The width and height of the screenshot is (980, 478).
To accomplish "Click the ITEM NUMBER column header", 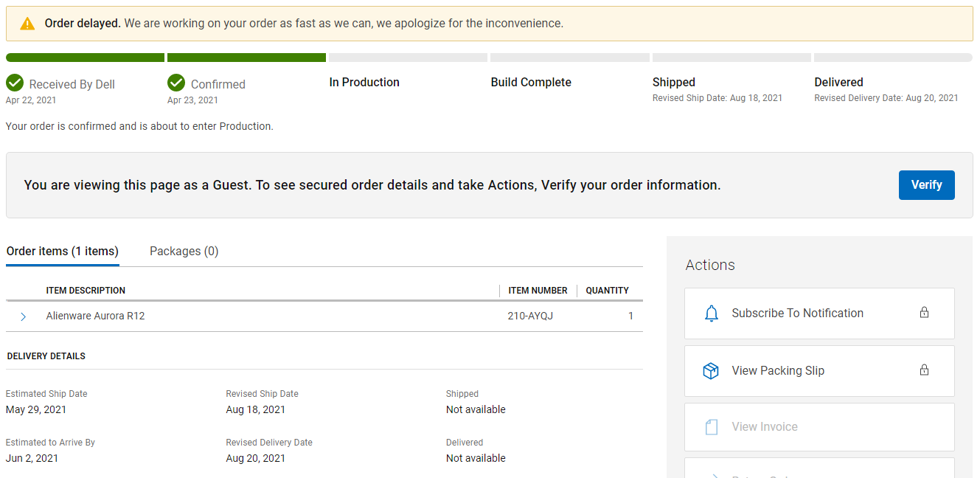I will tap(538, 291).
